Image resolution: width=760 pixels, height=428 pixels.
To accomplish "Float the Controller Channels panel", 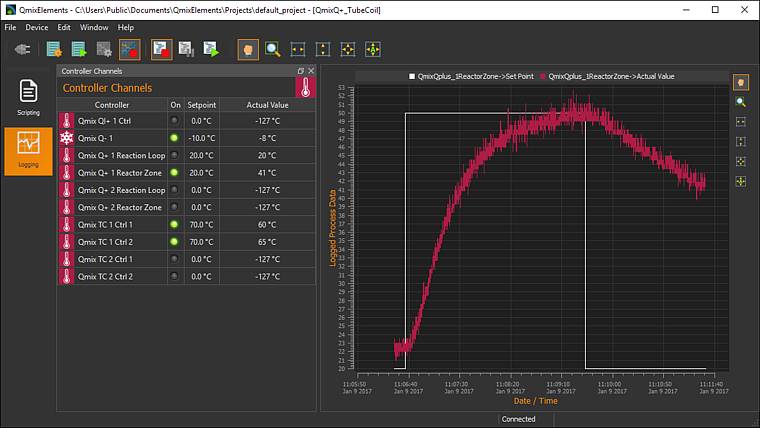I will [x=301, y=71].
